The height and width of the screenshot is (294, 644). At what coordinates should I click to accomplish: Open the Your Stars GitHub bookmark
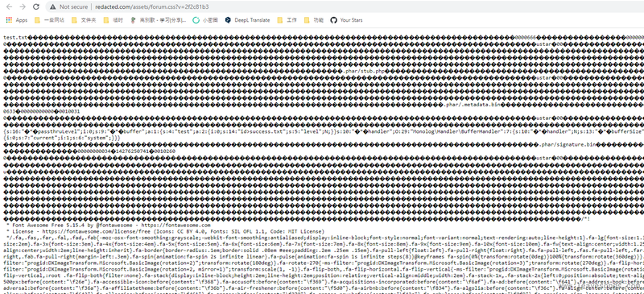[x=347, y=20]
